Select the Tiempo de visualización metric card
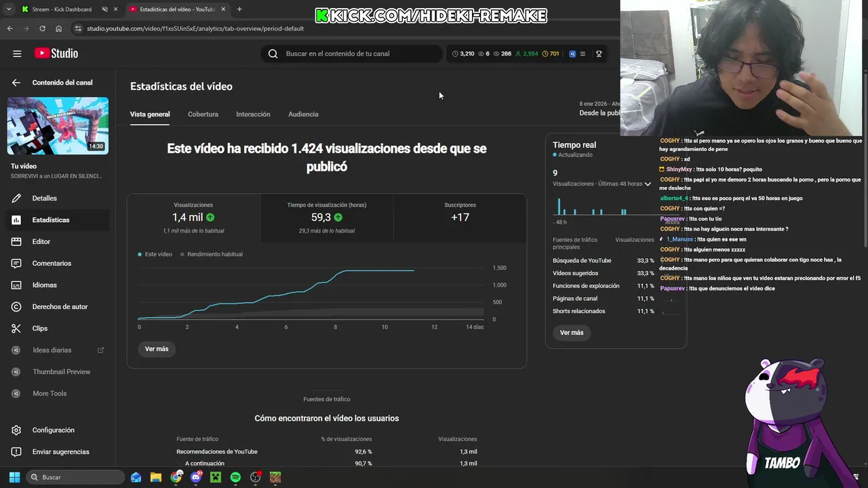This screenshot has width=868, height=488. (x=326, y=218)
